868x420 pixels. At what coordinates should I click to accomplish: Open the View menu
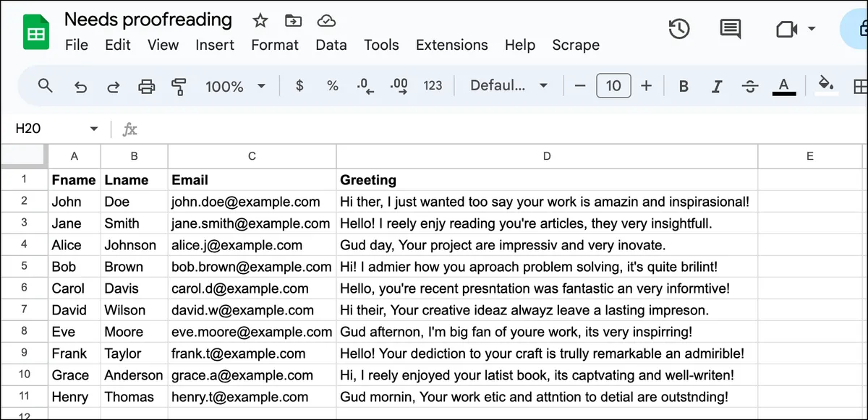point(163,45)
